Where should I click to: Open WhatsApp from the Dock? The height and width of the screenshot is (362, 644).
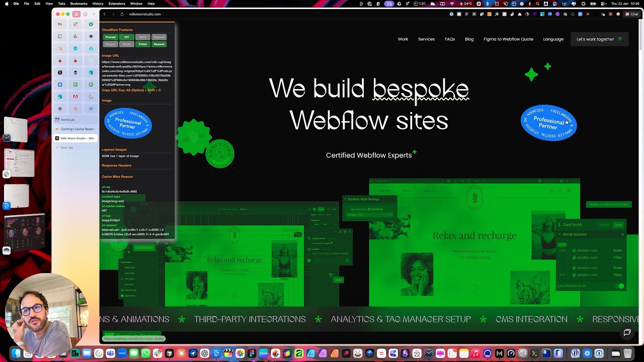tap(146, 353)
